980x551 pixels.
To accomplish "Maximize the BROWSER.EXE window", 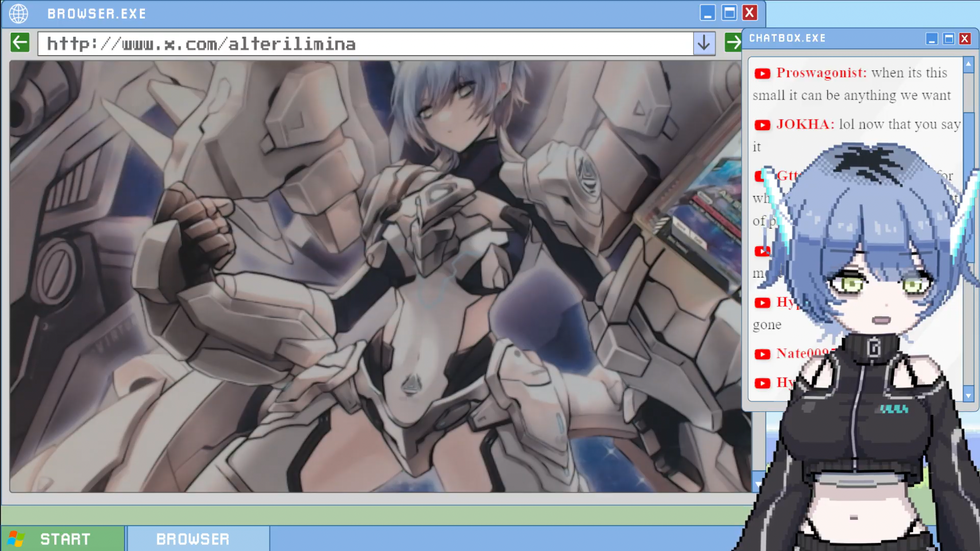I will pos(729,13).
